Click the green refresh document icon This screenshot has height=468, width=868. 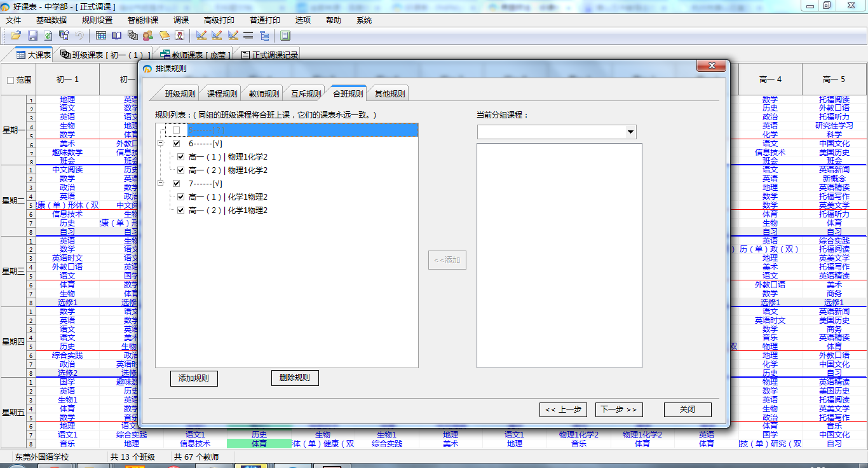pyautogui.click(x=48, y=36)
